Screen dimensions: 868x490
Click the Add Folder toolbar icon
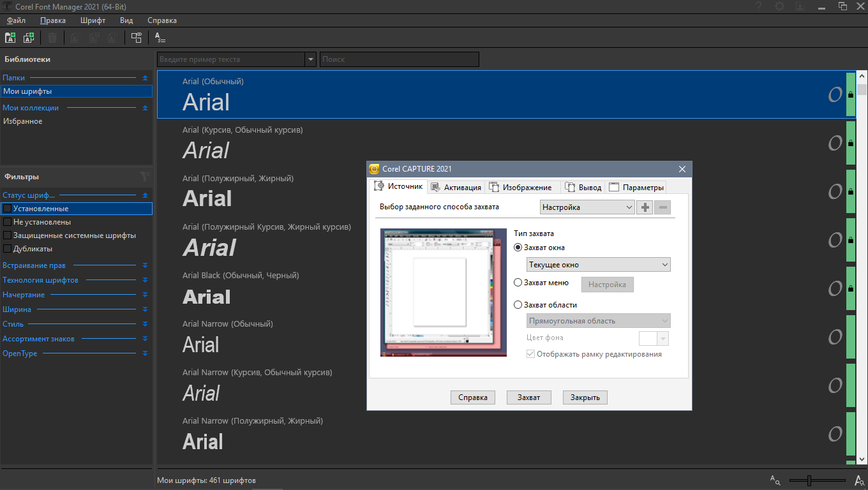(x=10, y=38)
